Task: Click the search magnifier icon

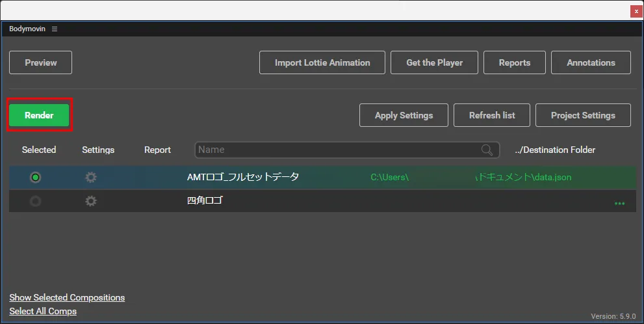Action: (x=487, y=150)
